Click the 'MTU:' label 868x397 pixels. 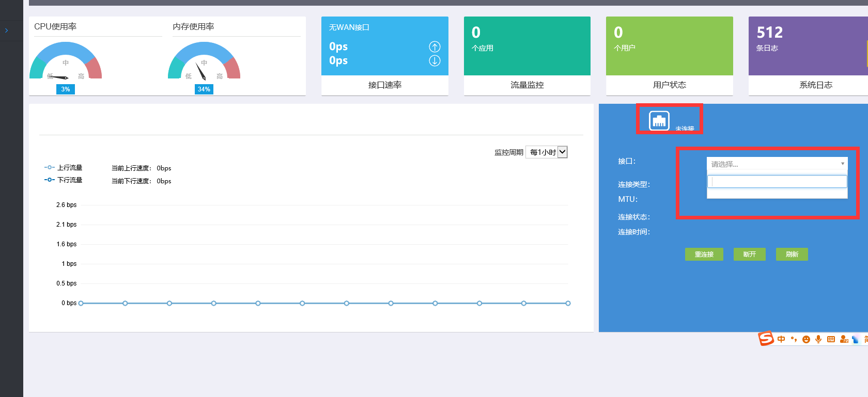[628, 199]
